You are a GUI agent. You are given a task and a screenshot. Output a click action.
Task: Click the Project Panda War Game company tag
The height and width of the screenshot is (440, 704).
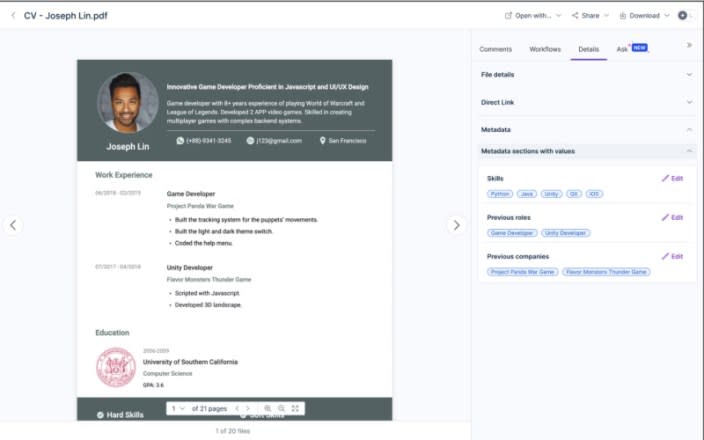point(523,272)
